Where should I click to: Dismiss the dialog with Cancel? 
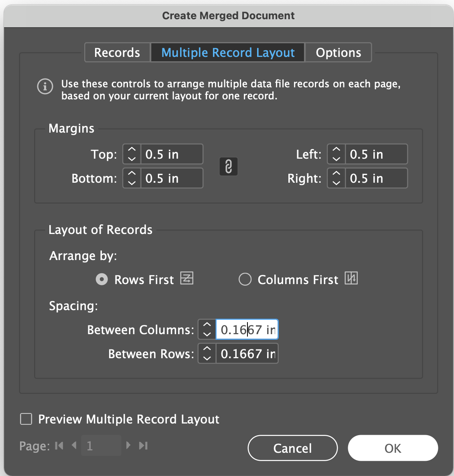[292, 448]
